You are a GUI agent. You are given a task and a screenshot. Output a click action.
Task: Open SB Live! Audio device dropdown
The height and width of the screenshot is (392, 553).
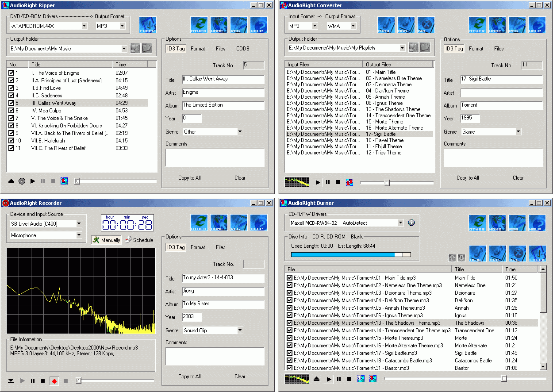click(x=79, y=224)
